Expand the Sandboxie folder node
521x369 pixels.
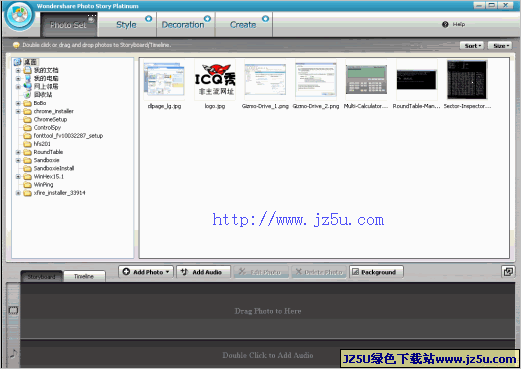[x=18, y=160]
